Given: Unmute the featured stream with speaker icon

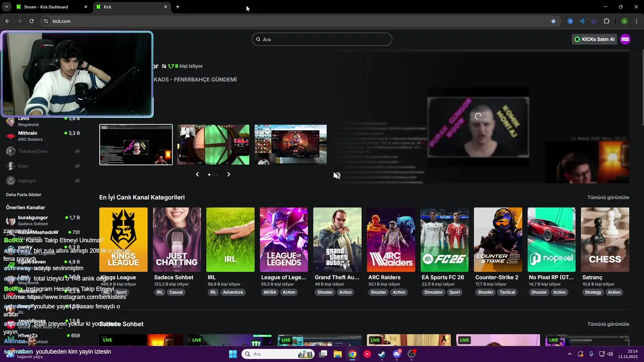Looking at the screenshot, I should (337, 175).
